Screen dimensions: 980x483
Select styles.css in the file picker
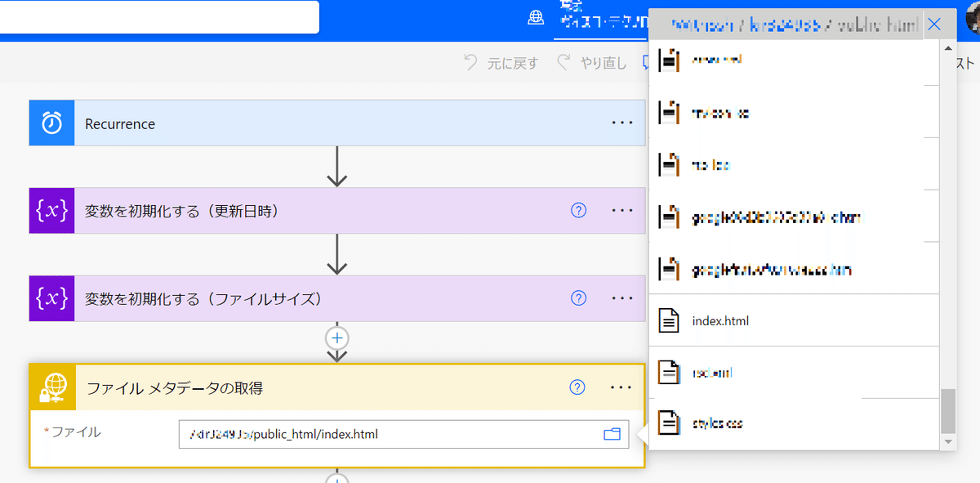coord(795,423)
